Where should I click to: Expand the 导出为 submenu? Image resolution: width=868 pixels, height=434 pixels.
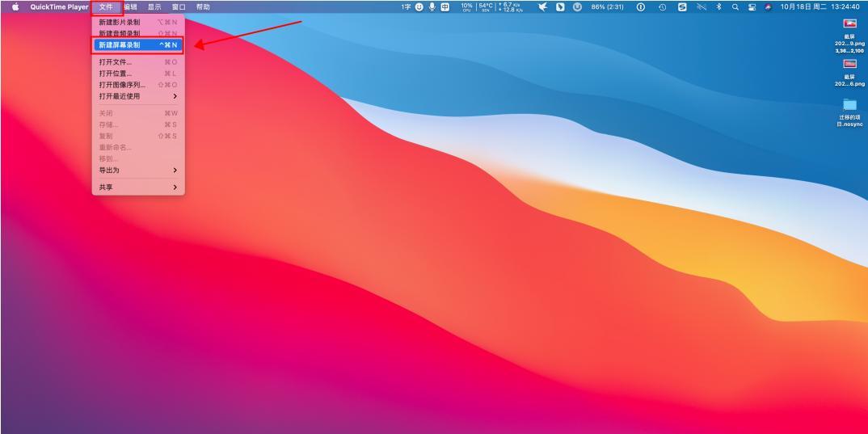138,170
